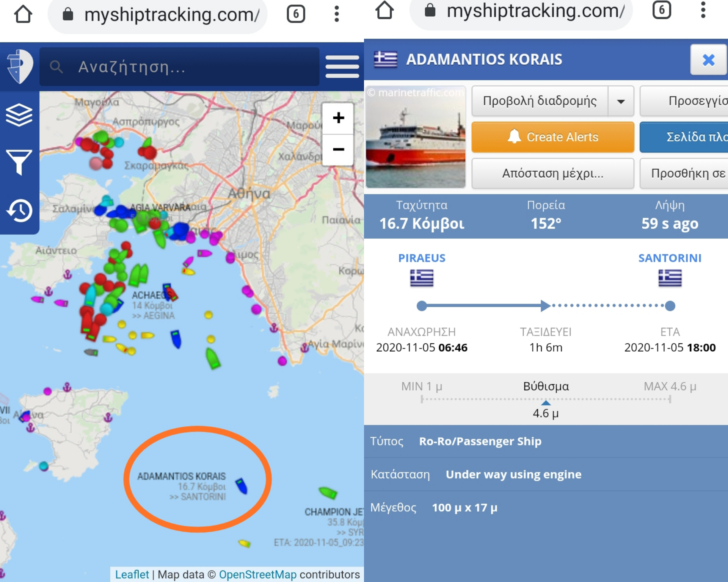Click the Προσεγγίσ... button
Image resolution: width=728 pixels, height=582 pixels.
pyautogui.click(x=684, y=101)
